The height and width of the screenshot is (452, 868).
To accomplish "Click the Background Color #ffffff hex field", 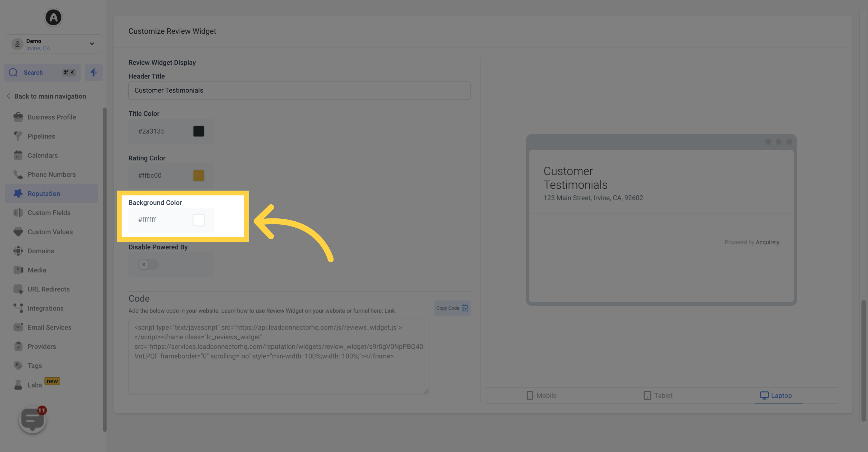I will point(147,220).
